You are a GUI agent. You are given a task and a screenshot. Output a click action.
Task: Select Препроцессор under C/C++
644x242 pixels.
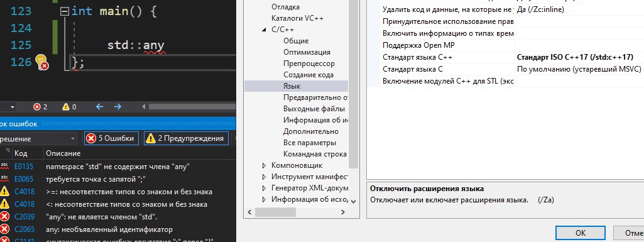[x=309, y=63]
